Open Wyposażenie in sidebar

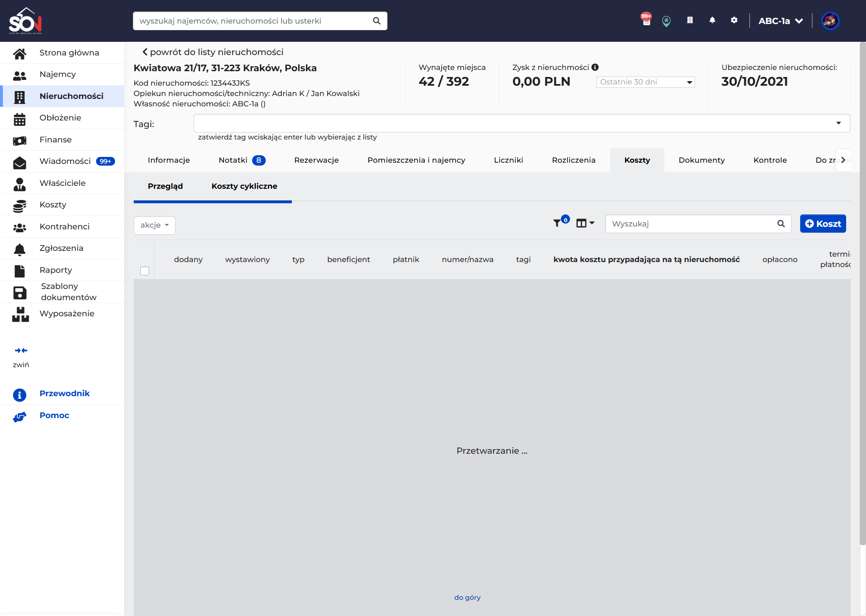click(62, 313)
